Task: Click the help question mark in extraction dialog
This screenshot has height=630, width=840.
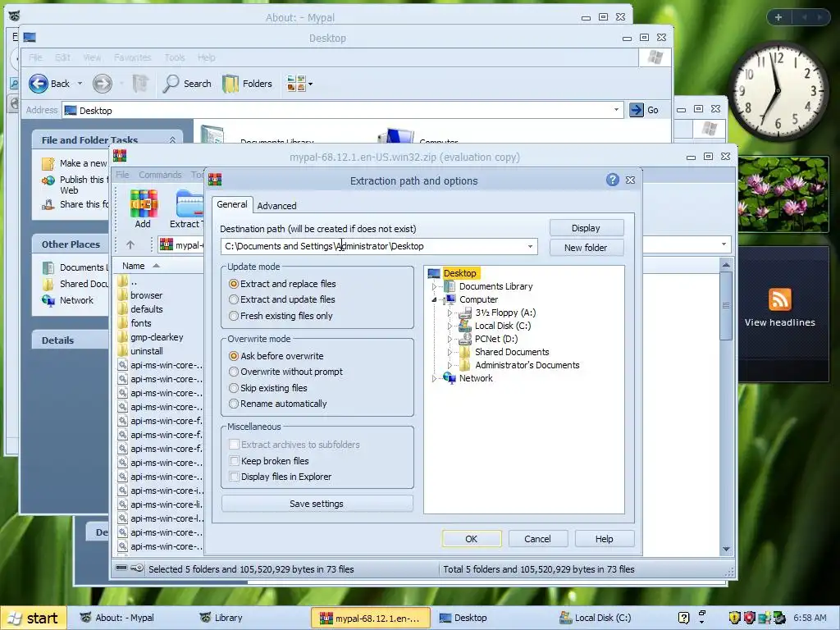Action: pos(613,180)
